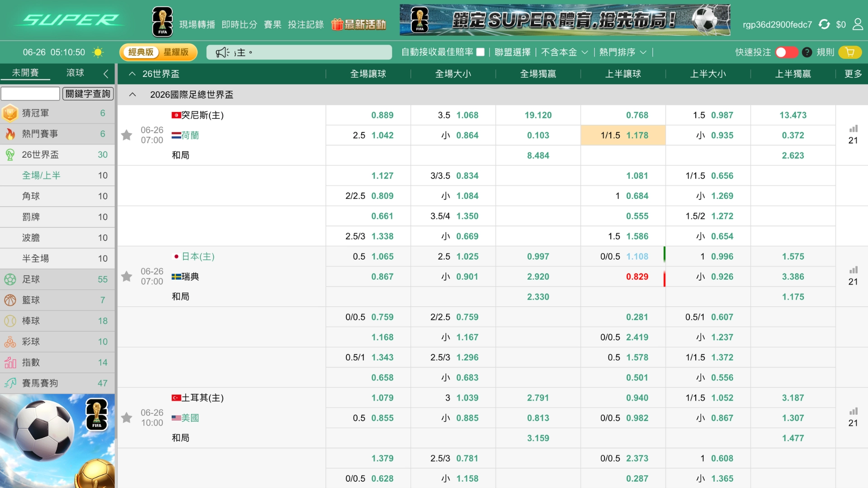
Task: Click the megaphone announcement icon
Action: (x=222, y=52)
